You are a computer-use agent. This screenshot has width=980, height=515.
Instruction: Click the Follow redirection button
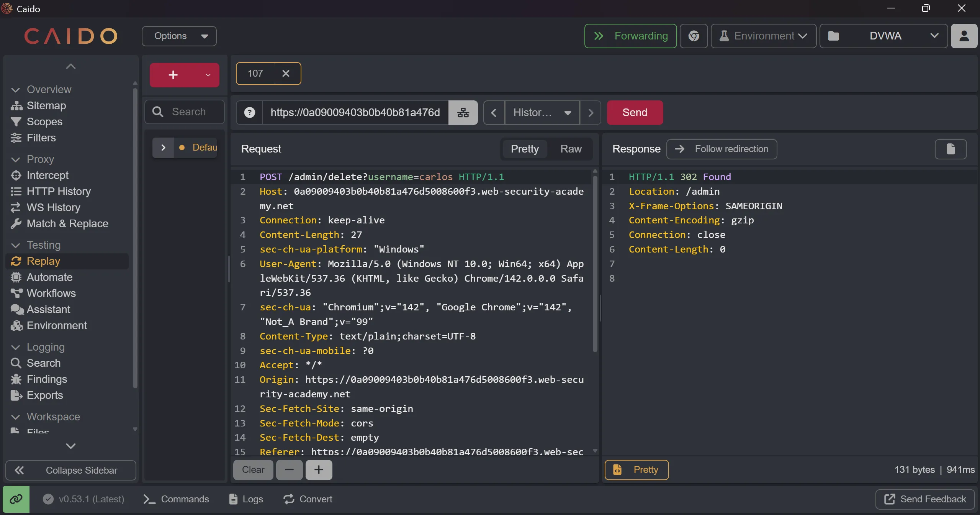click(x=722, y=149)
